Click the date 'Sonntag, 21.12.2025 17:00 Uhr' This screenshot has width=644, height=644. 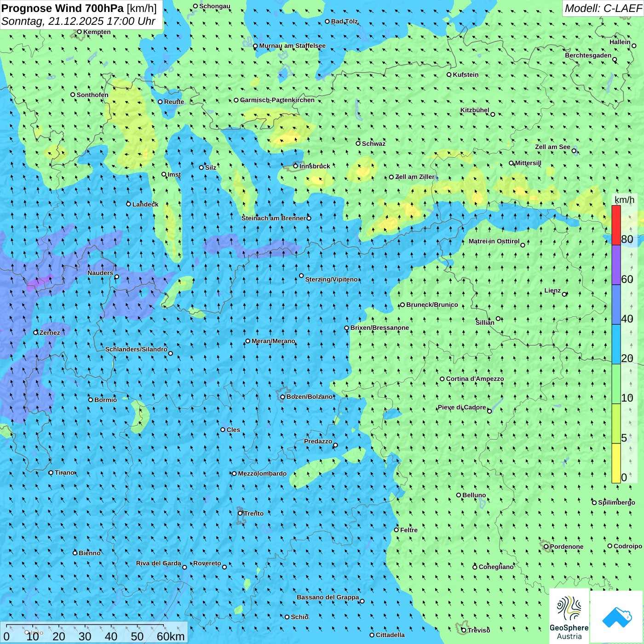pyautogui.click(x=78, y=21)
